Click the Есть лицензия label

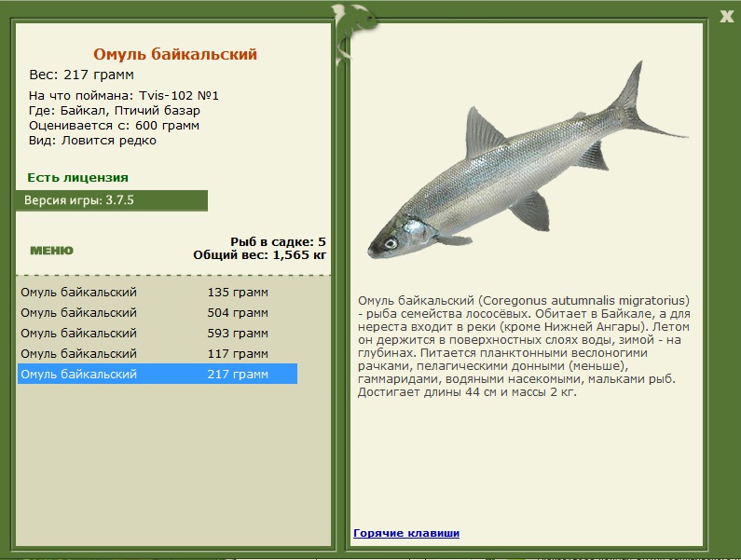pos(78,178)
